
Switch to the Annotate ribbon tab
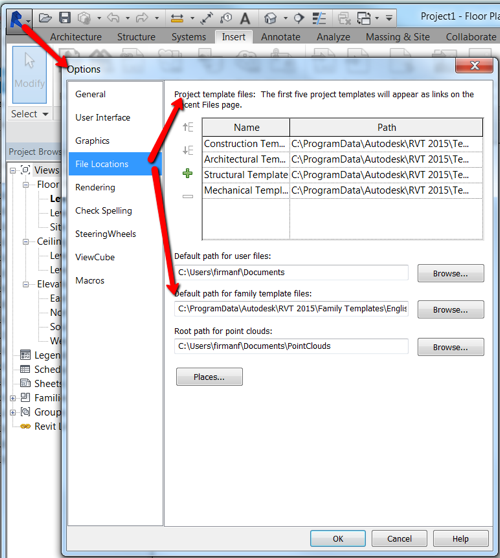280,37
